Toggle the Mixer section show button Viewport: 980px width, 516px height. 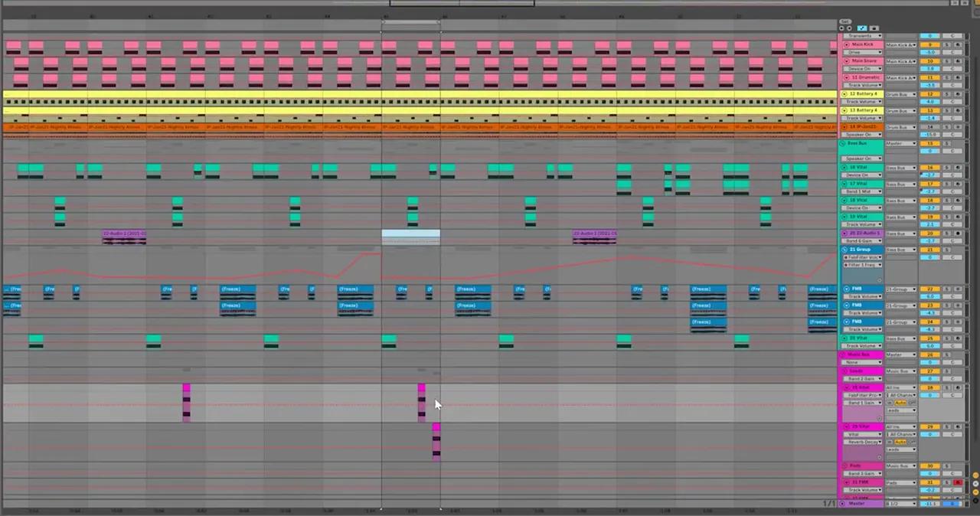tap(975, 492)
